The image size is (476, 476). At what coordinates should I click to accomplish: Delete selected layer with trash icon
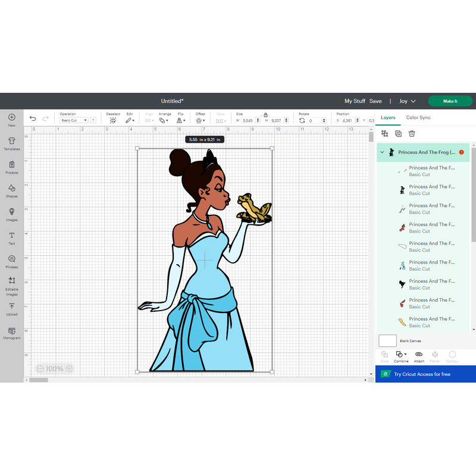pyautogui.click(x=412, y=133)
